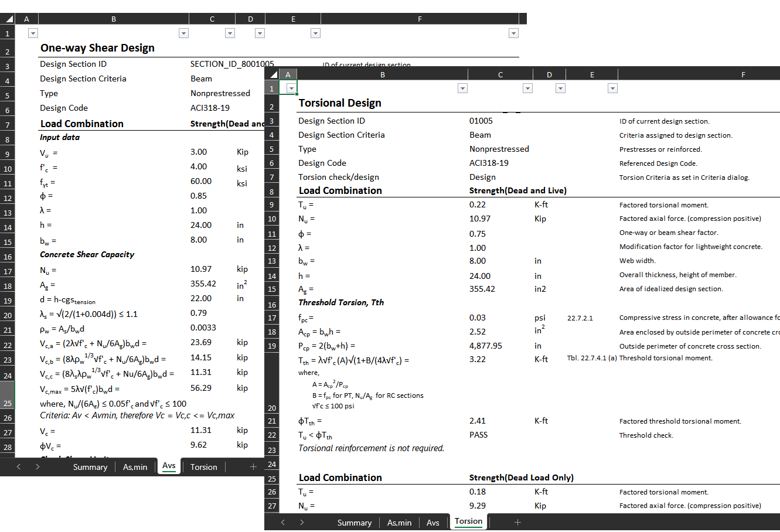Select Nu value 9.29 in Torsion sheet
The height and width of the screenshot is (532, 780).
[478, 505]
